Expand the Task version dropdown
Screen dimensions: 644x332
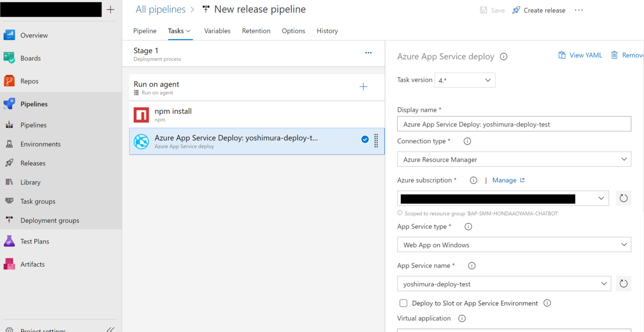(465, 80)
